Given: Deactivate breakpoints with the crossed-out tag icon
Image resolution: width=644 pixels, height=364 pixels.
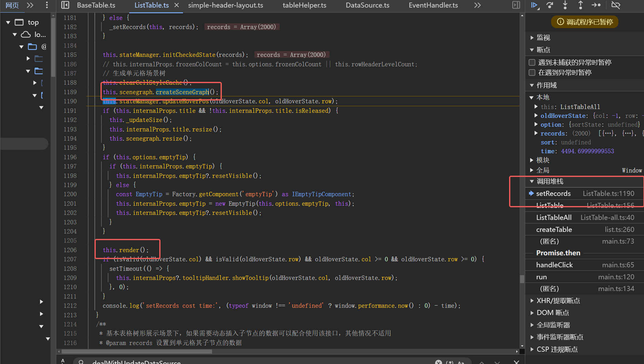Looking at the screenshot, I should tap(616, 5).
